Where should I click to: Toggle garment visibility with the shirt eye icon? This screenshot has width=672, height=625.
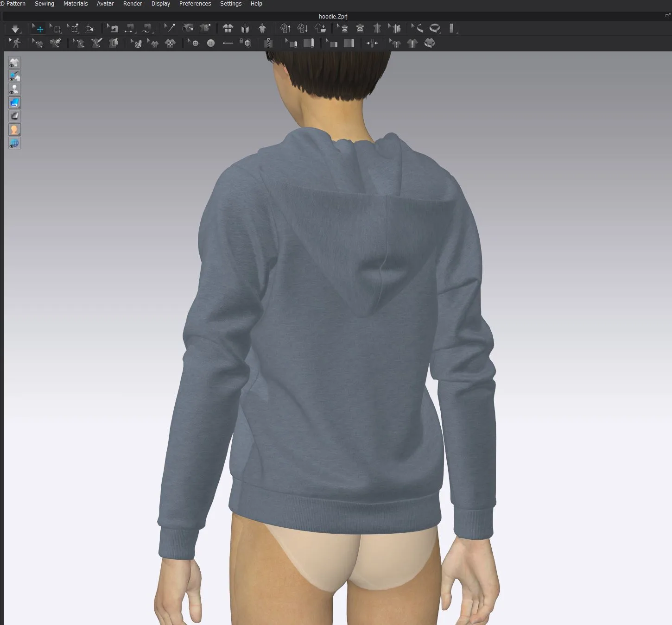pyautogui.click(x=14, y=63)
